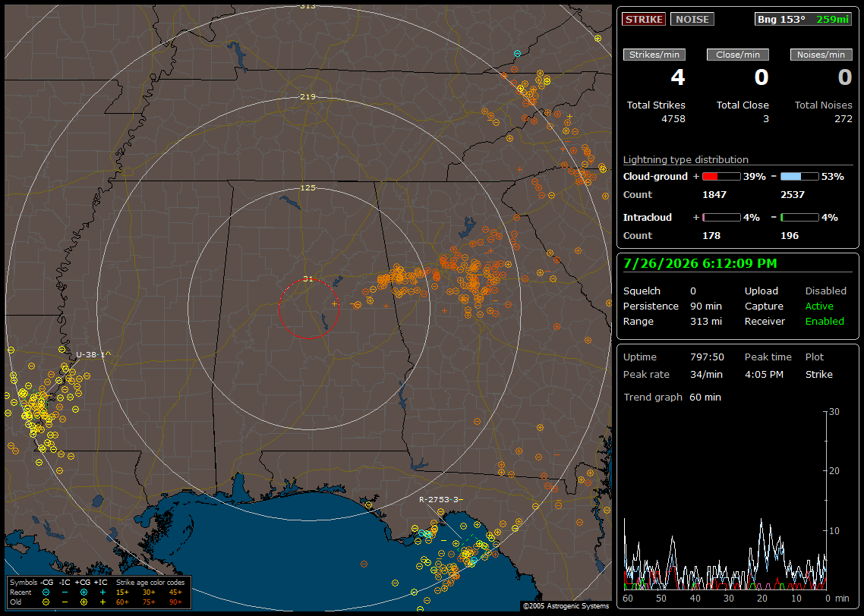The height and width of the screenshot is (616, 864).
Task: Click the cyan recent strike near top right
Action: (517, 53)
